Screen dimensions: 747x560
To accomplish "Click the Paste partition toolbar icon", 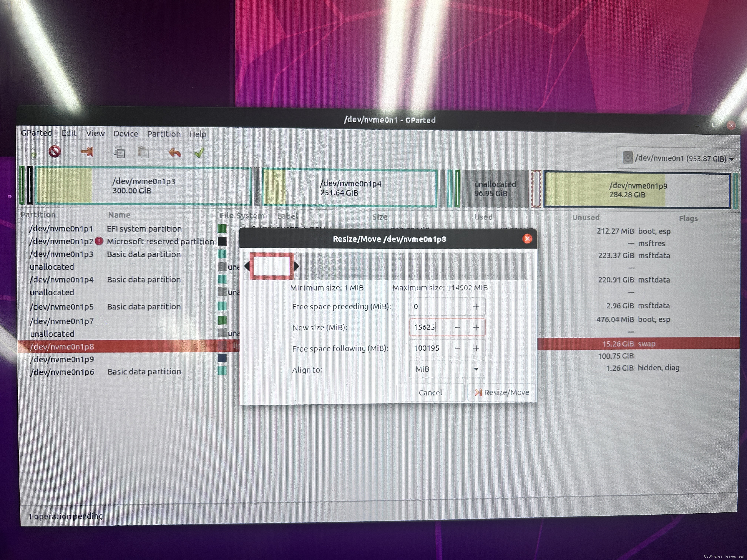I will click(x=143, y=153).
